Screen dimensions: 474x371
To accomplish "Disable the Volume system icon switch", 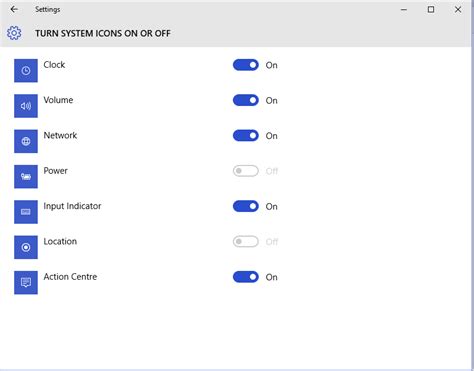I will tap(246, 100).
